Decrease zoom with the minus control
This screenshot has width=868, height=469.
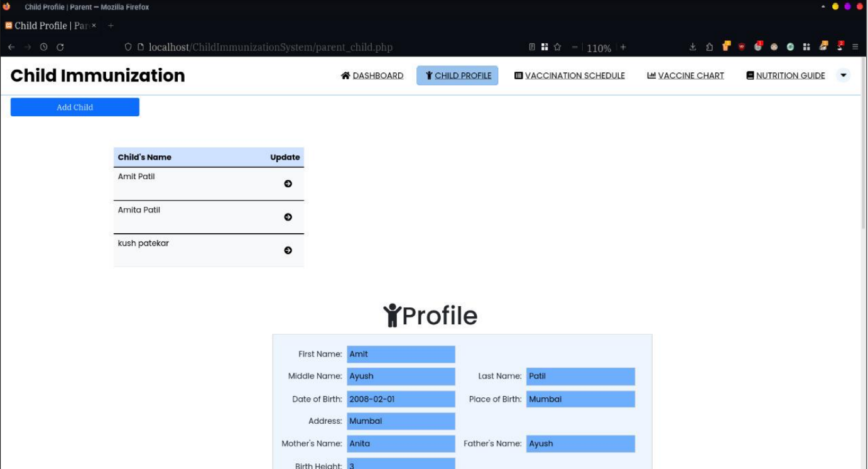tap(576, 47)
